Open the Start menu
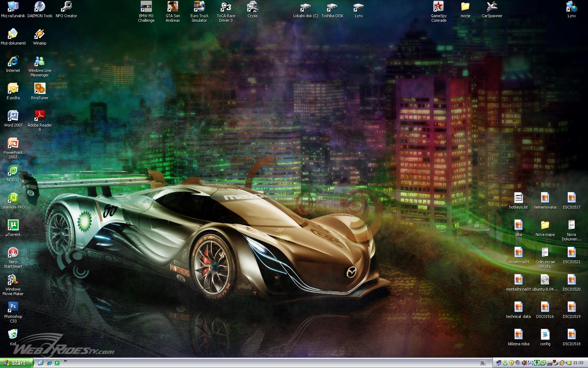 tap(17, 363)
